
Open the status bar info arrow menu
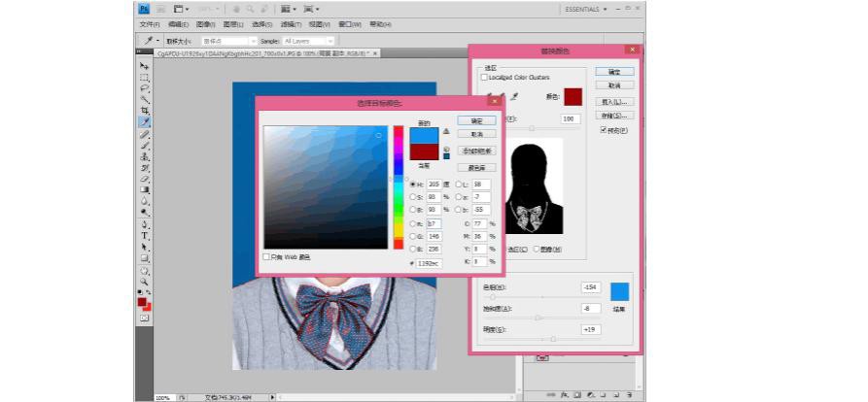(272, 397)
